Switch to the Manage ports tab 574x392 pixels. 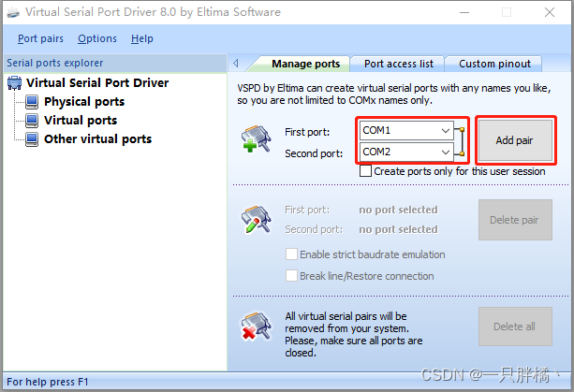click(x=305, y=64)
